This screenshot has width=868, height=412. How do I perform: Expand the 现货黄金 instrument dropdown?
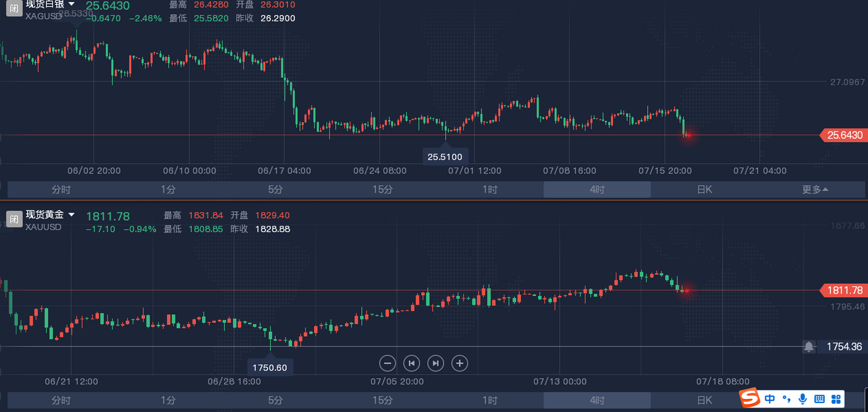pyautogui.click(x=72, y=214)
